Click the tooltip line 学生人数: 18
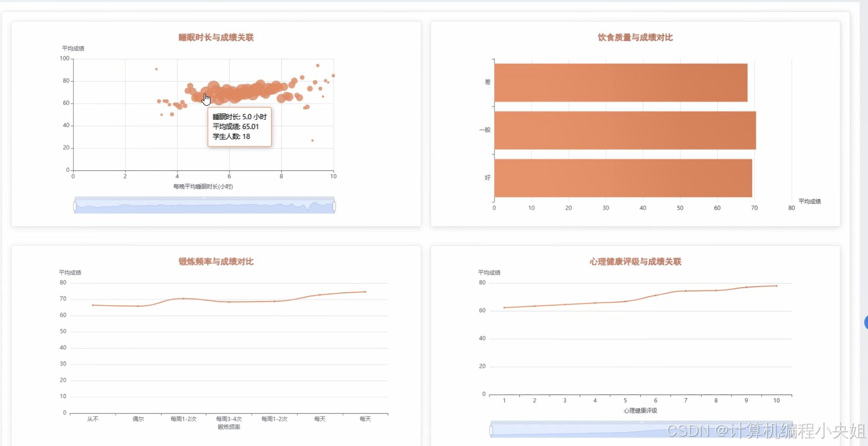The image size is (868, 446). click(x=231, y=136)
